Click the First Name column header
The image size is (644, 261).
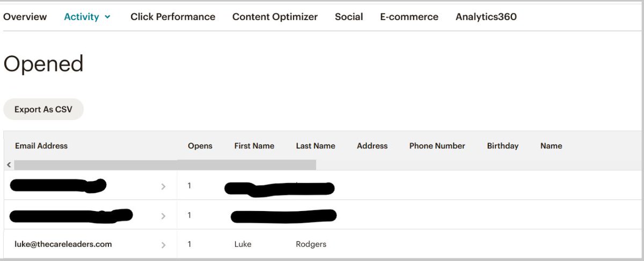[254, 146]
